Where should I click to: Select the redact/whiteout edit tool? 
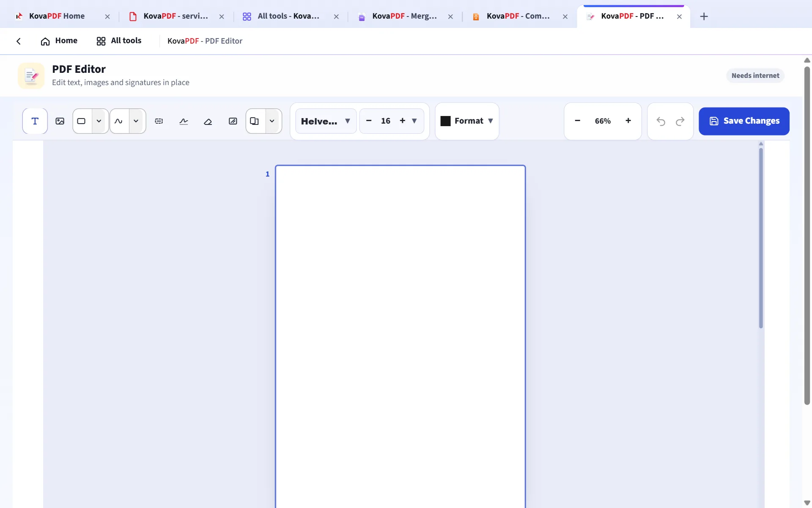(x=233, y=121)
